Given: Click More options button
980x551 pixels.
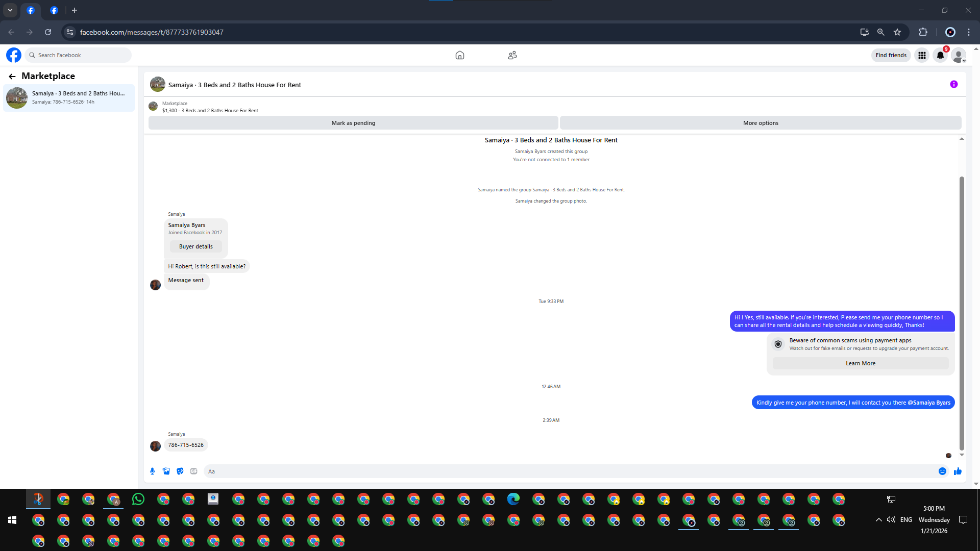Looking at the screenshot, I should pyautogui.click(x=761, y=123).
